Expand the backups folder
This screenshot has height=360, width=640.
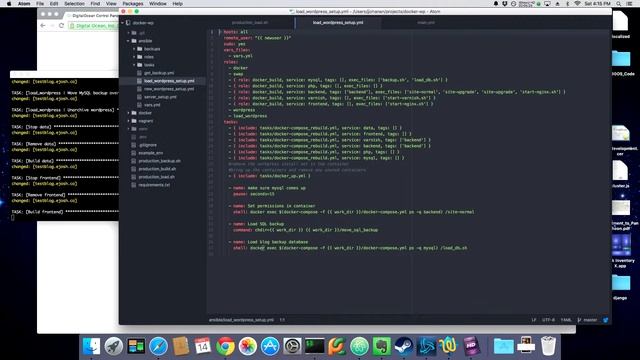coord(134,49)
